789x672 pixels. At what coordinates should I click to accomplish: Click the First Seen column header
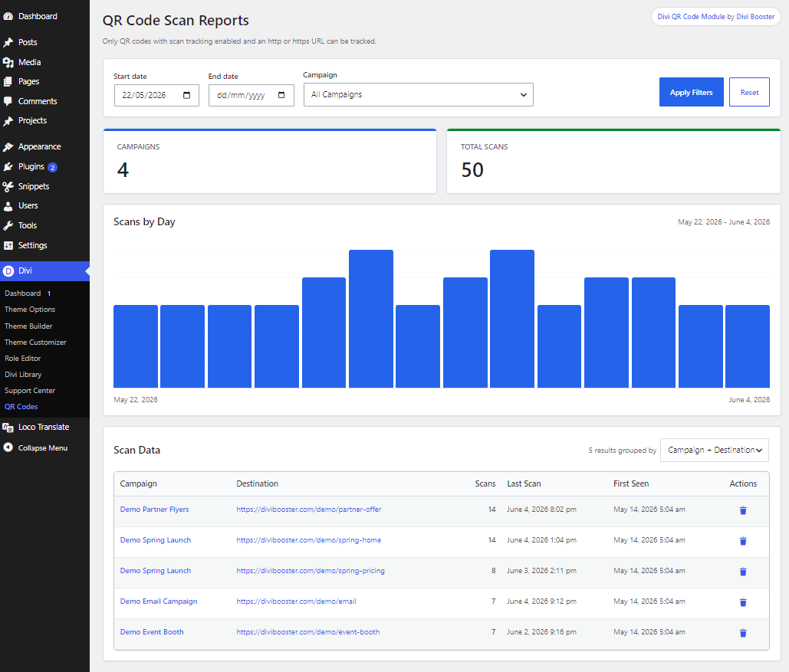tap(631, 484)
